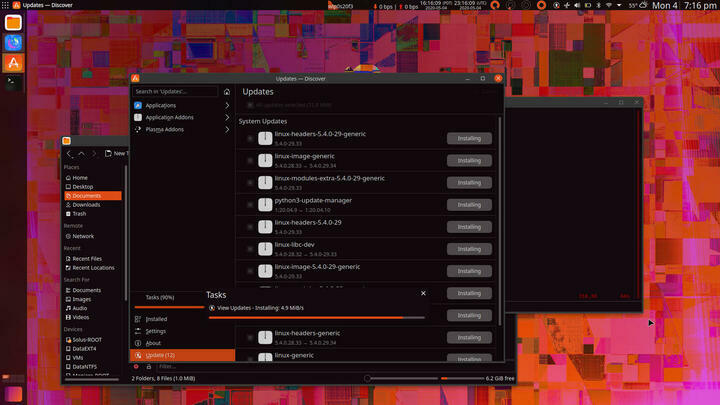Screen dimensions: 720x405
Task: Toggle checkbox for python3-update-manager
Action: [250, 204]
